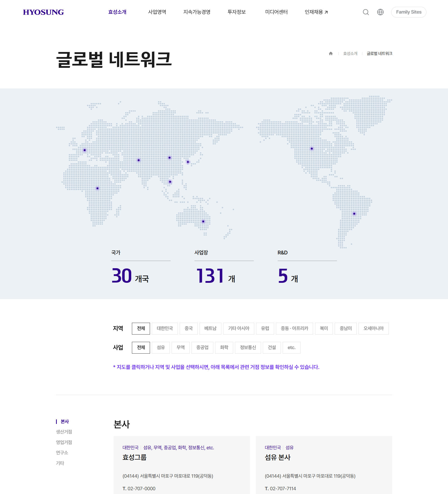The image size is (448, 494).
Task: Click the 30 개국 country count
Action: (130, 276)
